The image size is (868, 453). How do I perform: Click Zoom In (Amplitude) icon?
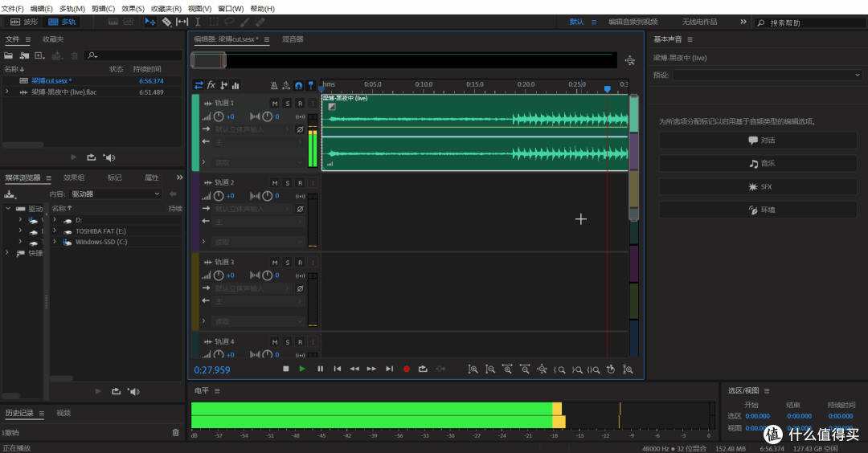point(473,369)
